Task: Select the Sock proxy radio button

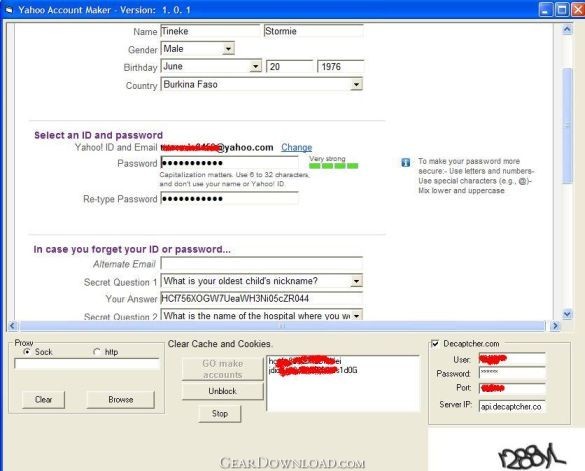Action: tap(26, 352)
